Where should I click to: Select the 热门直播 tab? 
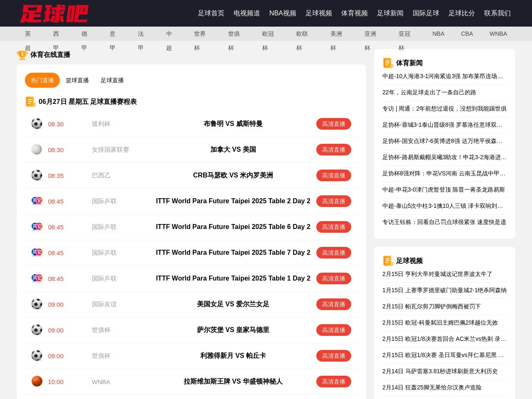click(42, 80)
